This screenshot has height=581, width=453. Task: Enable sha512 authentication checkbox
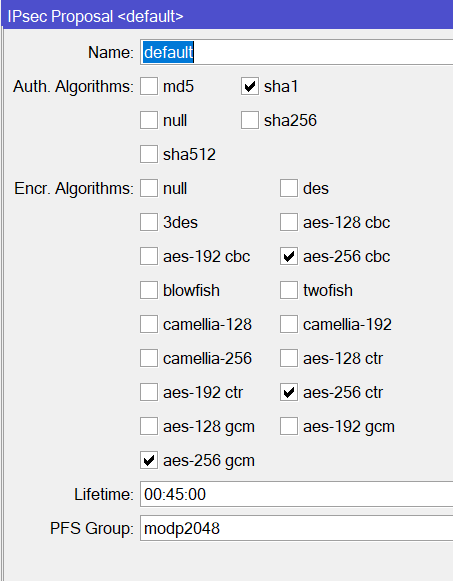pos(149,154)
